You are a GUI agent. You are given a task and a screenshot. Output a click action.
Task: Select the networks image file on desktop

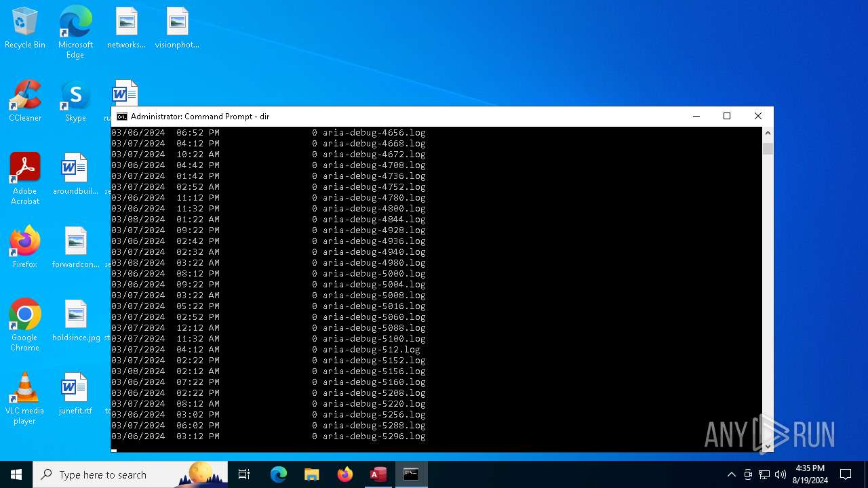tap(126, 28)
